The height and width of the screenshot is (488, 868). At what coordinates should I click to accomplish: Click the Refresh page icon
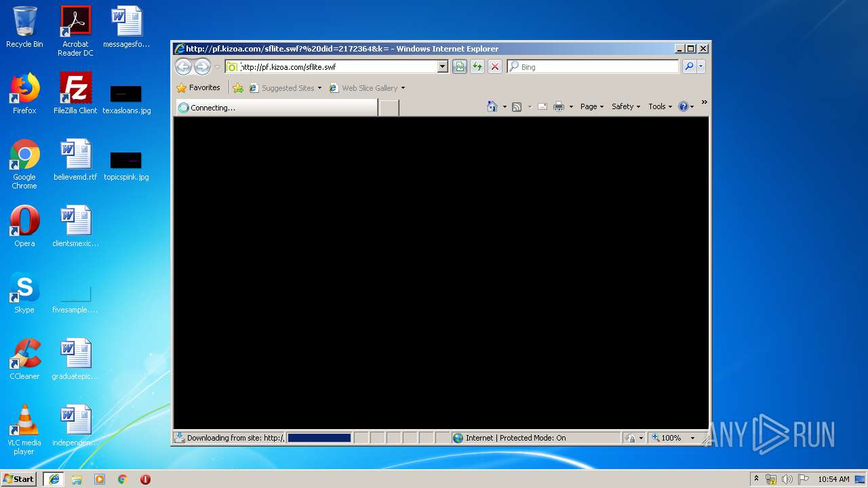pyautogui.click(x=477, y=66)
